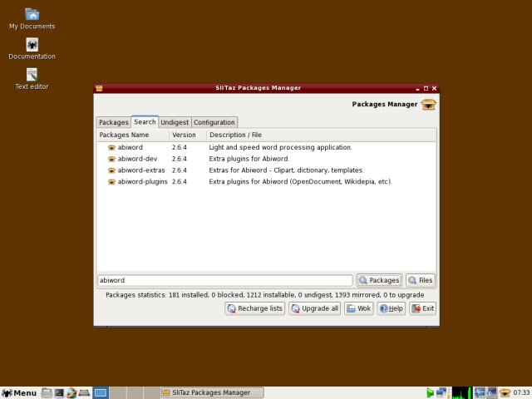The image size is (532, 399).
Task: Select the Search tab
Action: 145,122
